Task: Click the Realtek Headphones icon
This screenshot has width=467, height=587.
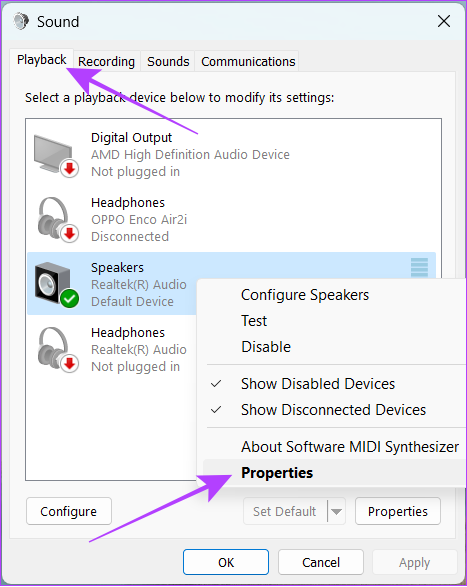Action: coord(57,350)
